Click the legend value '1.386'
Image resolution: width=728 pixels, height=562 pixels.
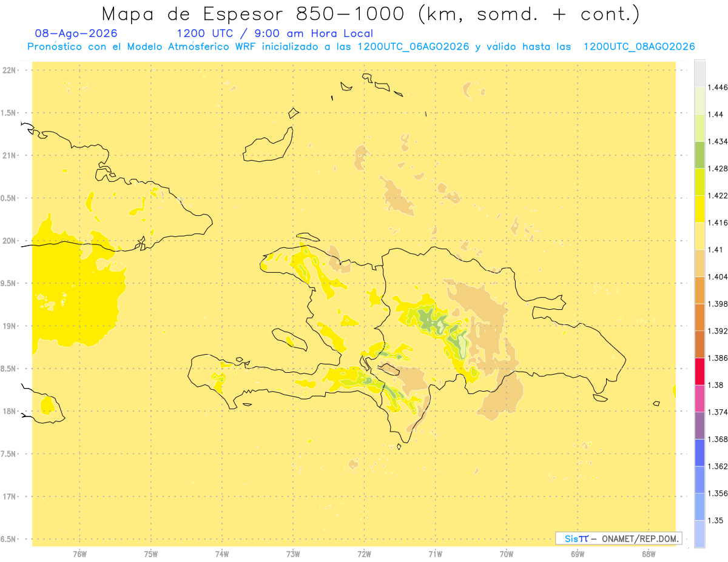[718, 358]
